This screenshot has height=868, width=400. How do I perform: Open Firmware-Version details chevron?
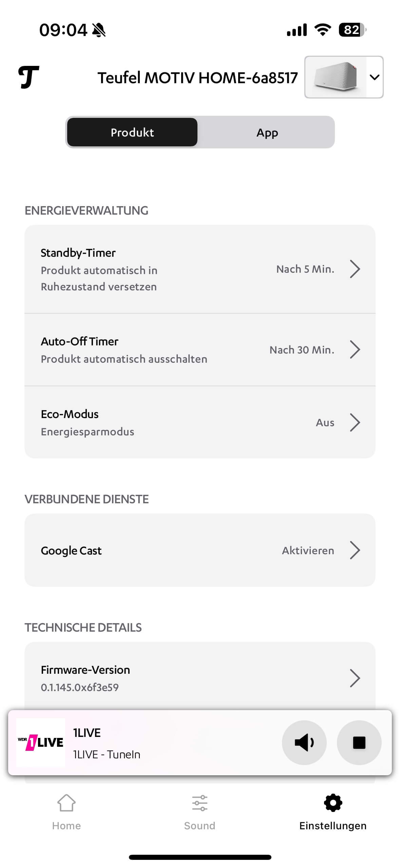click(x=355, y=678)
